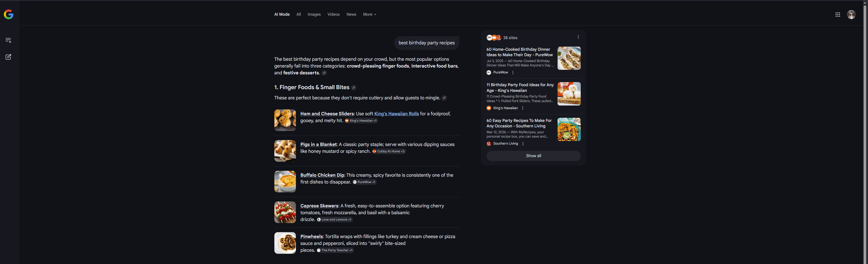The width and height of the screenshot is (868, 264).
Task: Click link icon after festive desserts text
Action: tap(324, 73)
